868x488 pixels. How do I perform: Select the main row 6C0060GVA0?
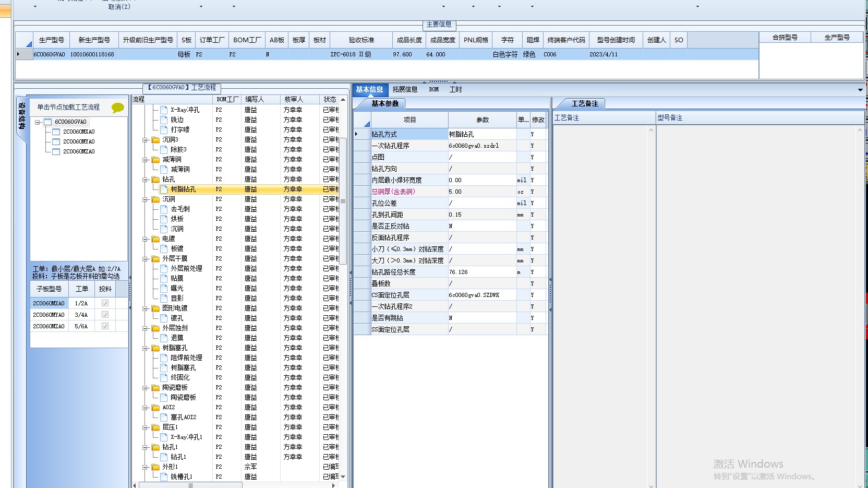pos(387,54)
